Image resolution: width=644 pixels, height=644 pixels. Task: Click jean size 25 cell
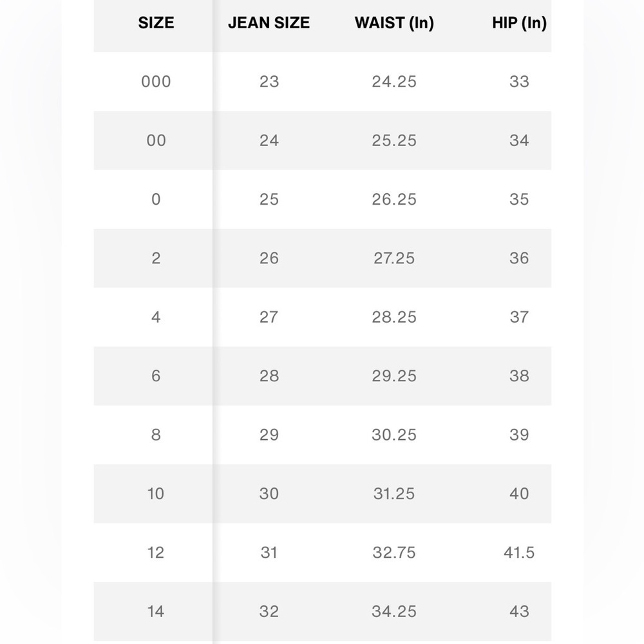[269, 200]
